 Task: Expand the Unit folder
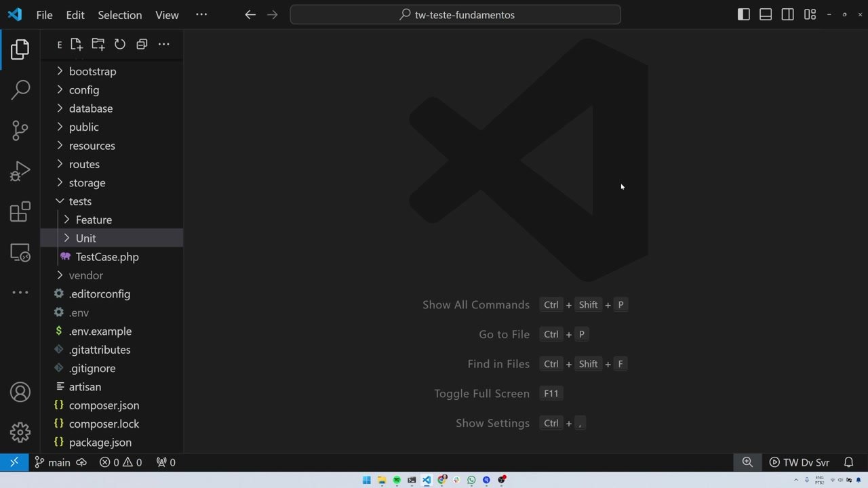click(85, 238)
